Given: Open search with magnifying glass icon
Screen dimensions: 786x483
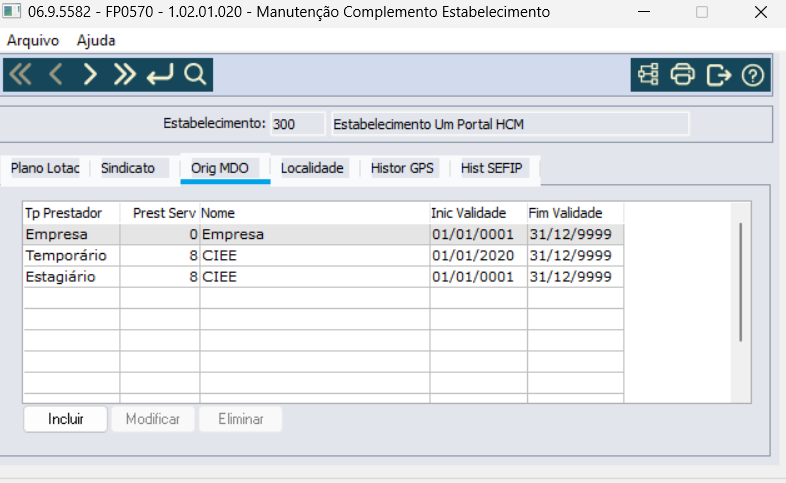Looking at the screenshot, I should coord(195,75).
